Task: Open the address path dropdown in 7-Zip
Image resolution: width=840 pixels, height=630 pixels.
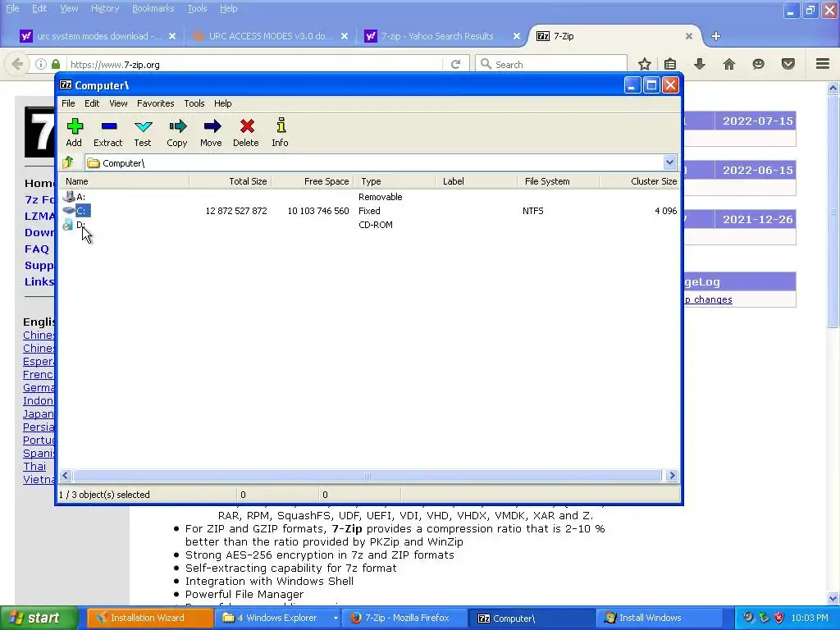Action: tap(669, 162)
